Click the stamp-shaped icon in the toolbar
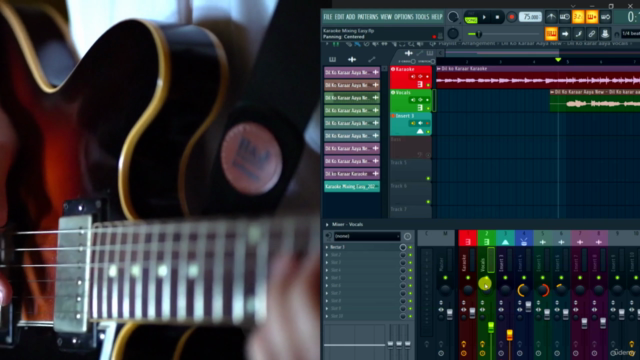The image size is (640, 360). (x=605, y=34)
